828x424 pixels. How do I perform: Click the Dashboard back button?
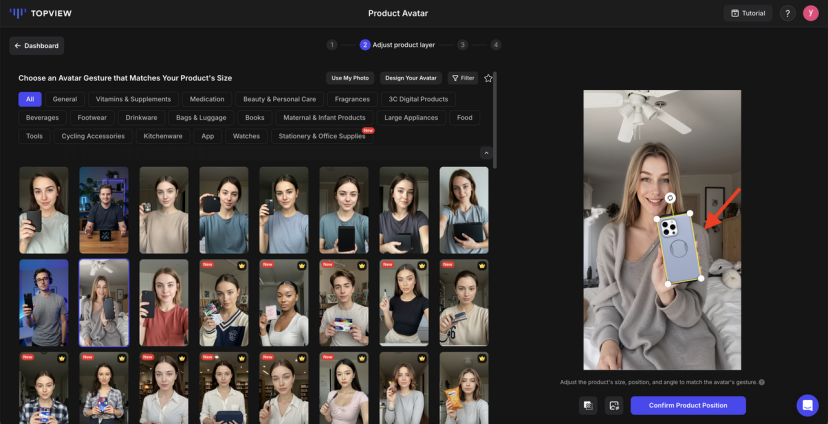[36, 46]
